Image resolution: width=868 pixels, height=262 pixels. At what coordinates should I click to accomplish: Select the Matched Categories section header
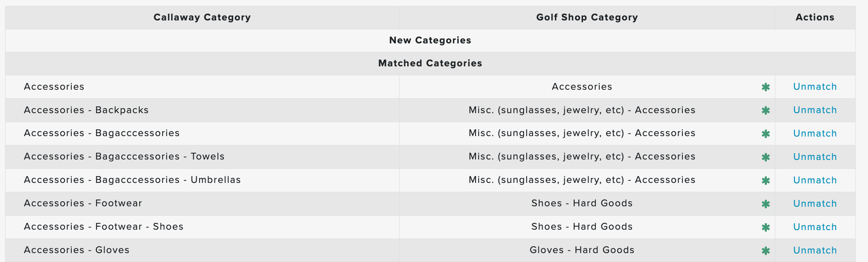pyautogui.click(x=430, y=63)
